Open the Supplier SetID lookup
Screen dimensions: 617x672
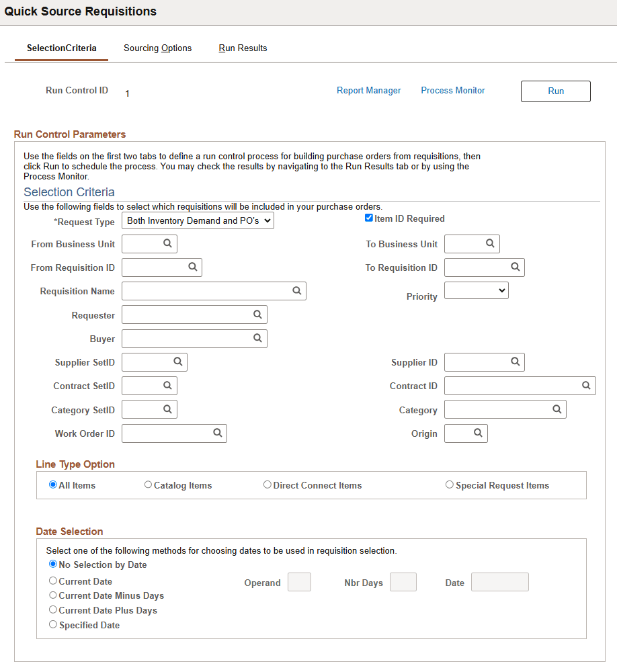coord(177,362)
